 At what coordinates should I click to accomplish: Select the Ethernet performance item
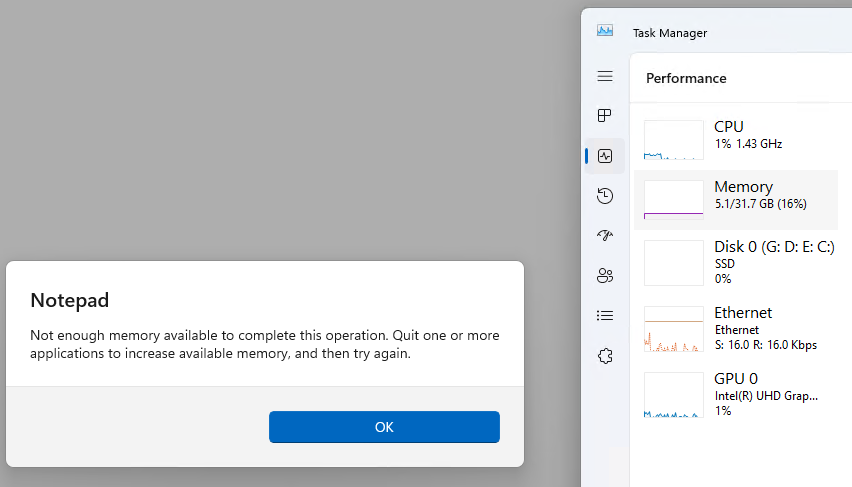coord(760,327)
